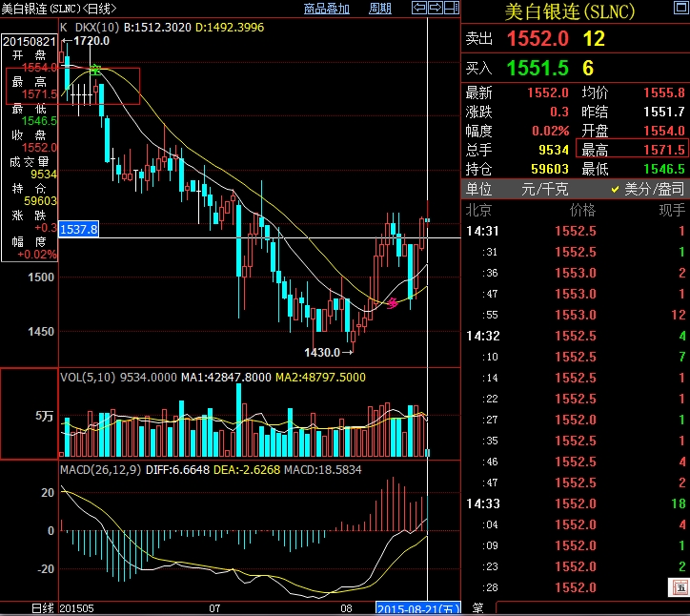The height and width of the screenshot is (616, 690).
Task: Click the 卖出 price 1552.0
Action: pos(538,39)
